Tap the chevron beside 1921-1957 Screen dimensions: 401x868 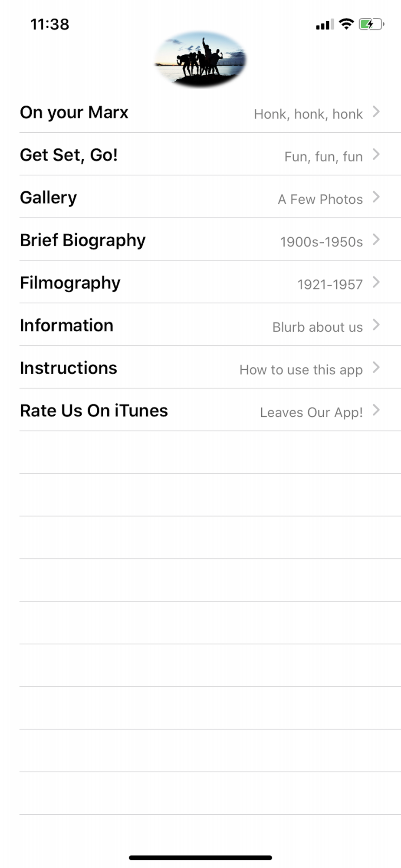376,282
